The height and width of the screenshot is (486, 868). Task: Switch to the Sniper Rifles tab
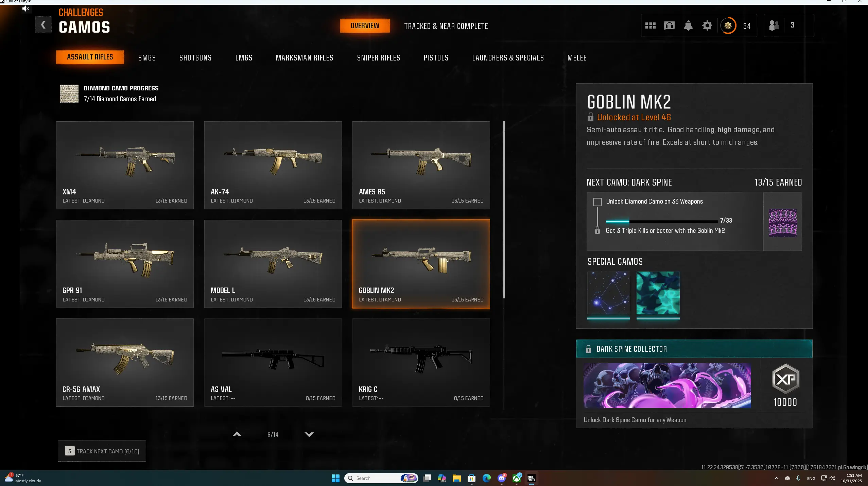click(x=378, y=58)
